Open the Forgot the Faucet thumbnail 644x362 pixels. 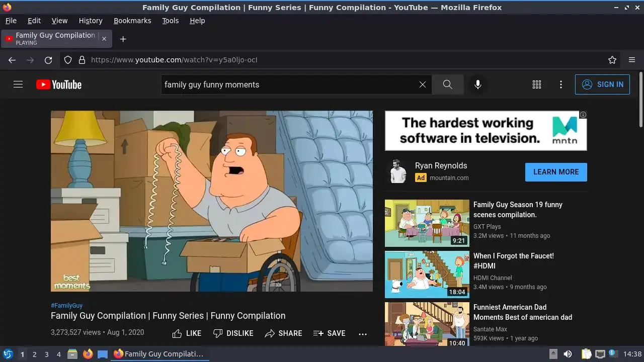pos(427,275)
